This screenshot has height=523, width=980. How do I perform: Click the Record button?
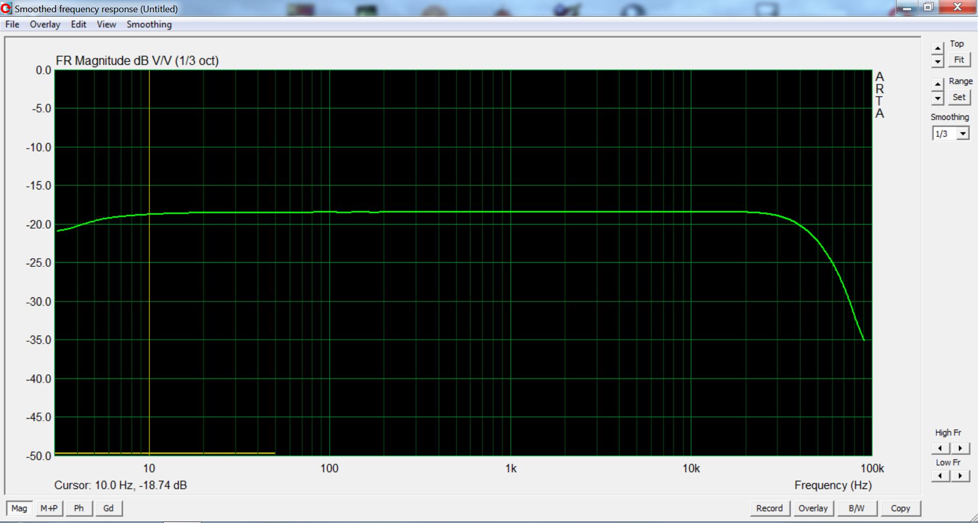tap(770, 508)
